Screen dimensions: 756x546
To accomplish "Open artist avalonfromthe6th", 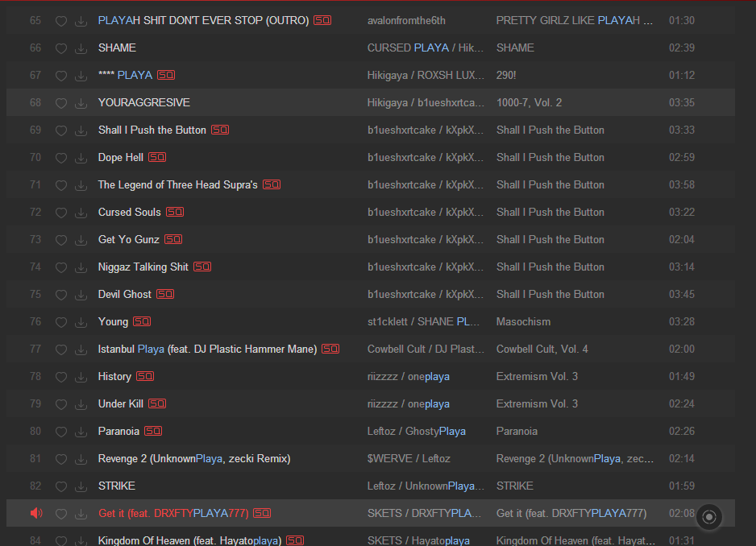I will coord(406,21).
